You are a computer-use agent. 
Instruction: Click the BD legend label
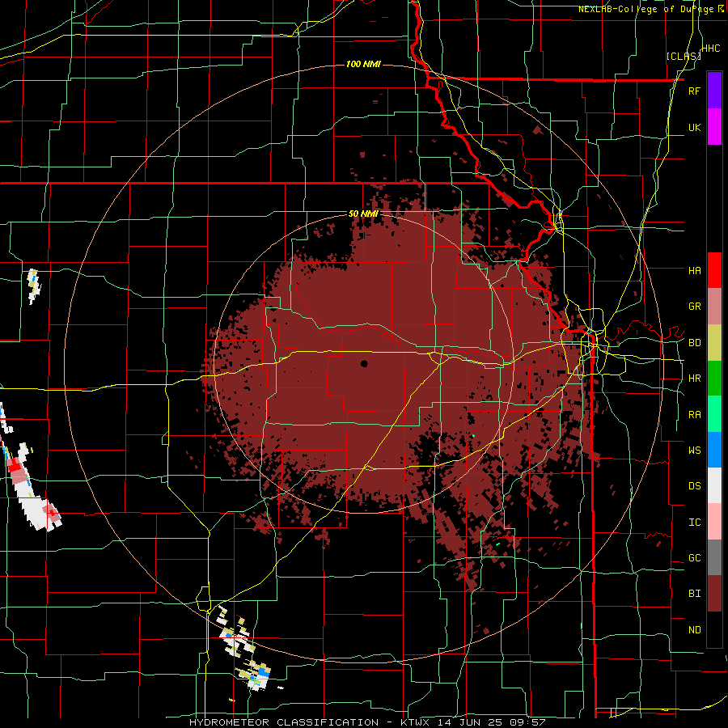pyautogui.click(x=694, y=343)
